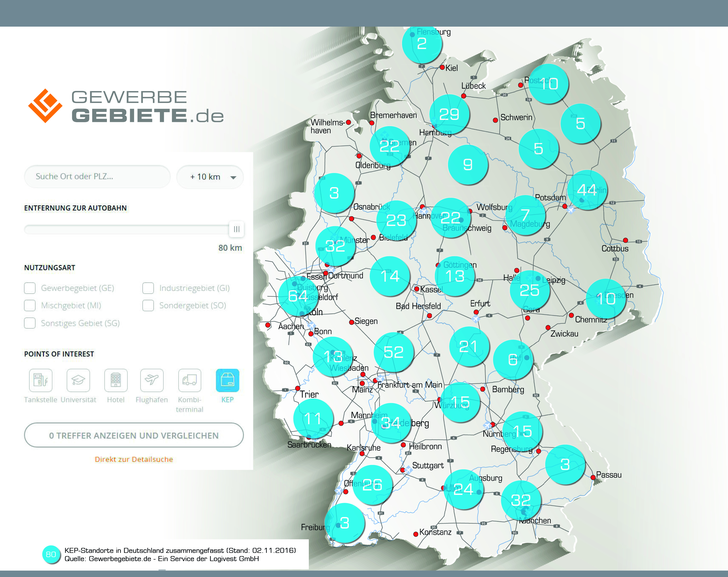Open the cluster marker 3 near Passau

(x=565, y=465)
